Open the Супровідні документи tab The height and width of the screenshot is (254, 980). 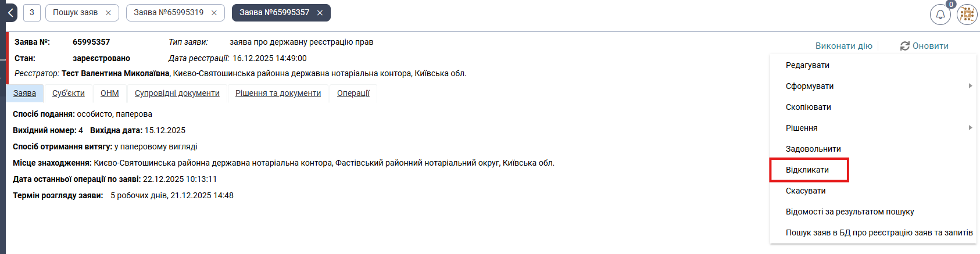click(x=177, y=93)
